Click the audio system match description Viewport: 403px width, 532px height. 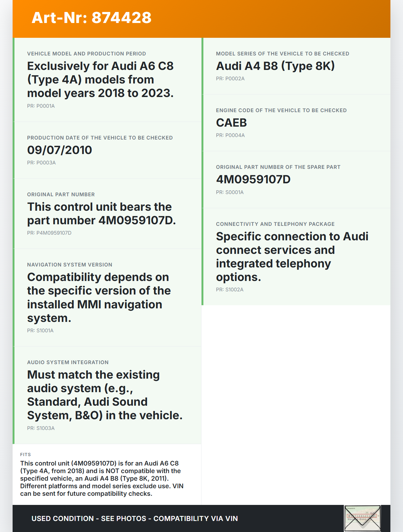coord(105,395)
